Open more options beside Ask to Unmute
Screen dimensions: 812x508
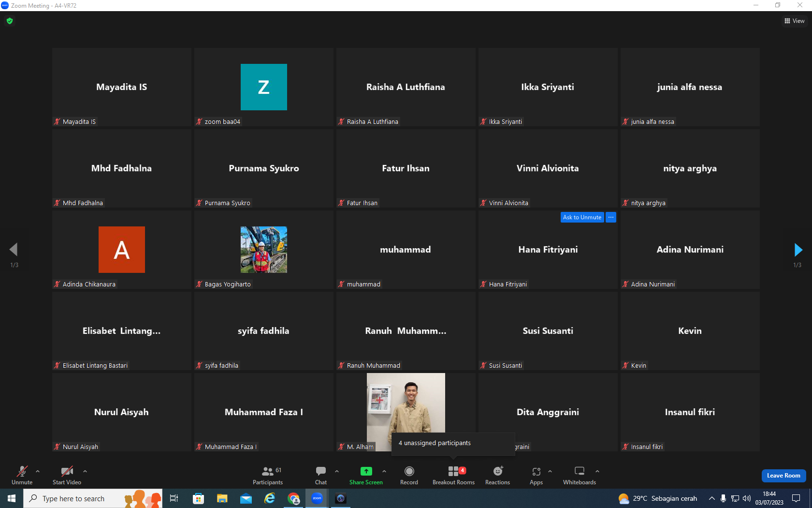coord(611,217)
